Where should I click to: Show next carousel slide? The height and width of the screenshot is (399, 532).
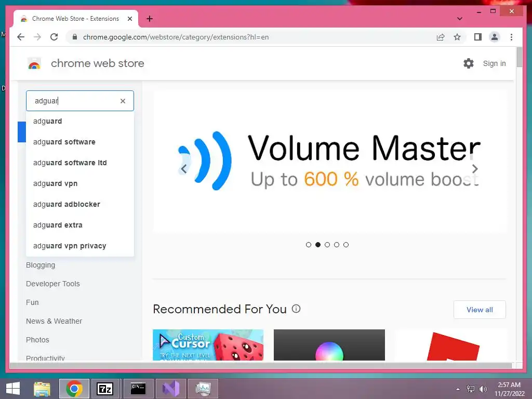point(475,169)
